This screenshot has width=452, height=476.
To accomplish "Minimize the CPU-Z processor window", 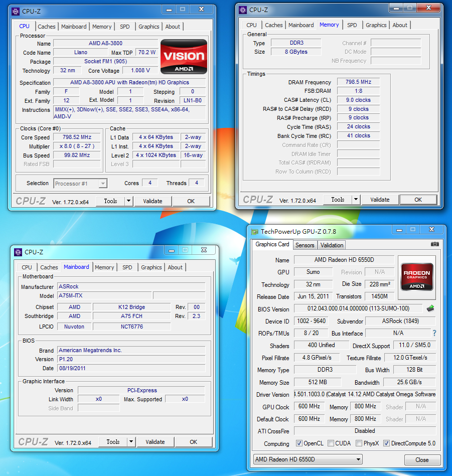I will pyautogui.click(x=169, y=10).
